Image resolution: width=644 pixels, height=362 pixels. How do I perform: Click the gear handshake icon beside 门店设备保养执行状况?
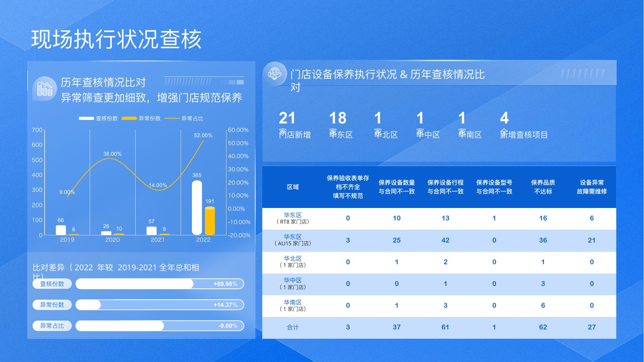pos(275,74)
